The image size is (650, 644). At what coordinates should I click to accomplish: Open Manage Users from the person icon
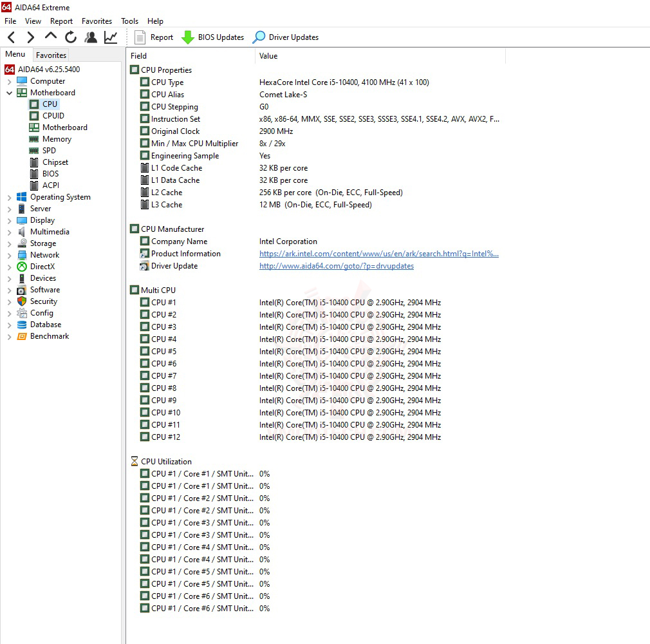point(91,37)
